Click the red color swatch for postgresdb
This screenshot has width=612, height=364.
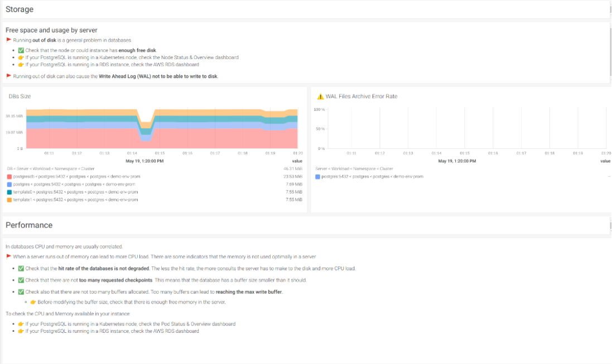click(x=9, y=175)
